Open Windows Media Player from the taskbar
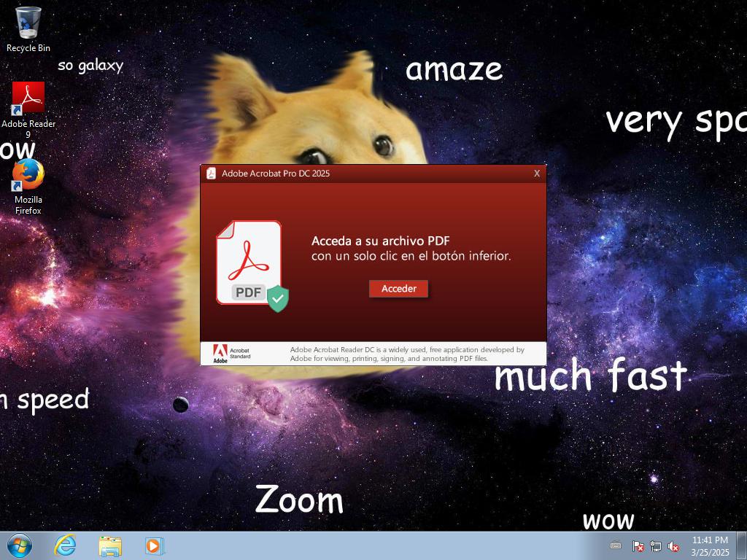 pyautogui.click(x=155, y=546)
